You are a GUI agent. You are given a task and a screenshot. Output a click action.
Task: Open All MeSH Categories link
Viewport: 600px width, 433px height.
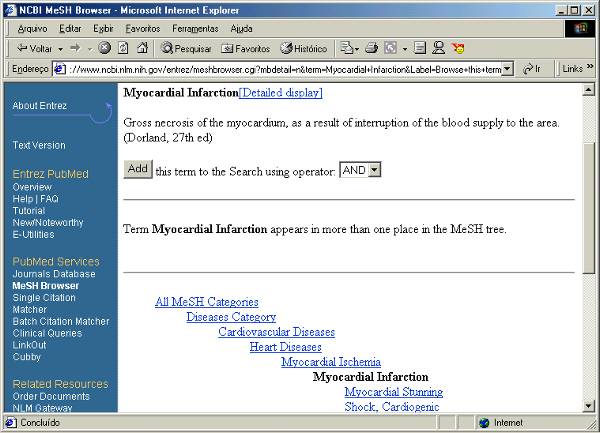coord(207,302)
